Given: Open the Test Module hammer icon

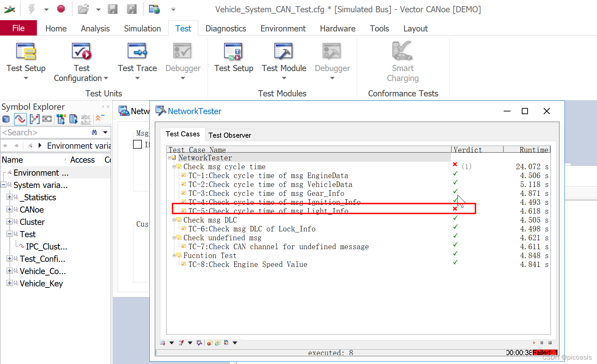Looking at the screenshot, I should click(284, 52).
